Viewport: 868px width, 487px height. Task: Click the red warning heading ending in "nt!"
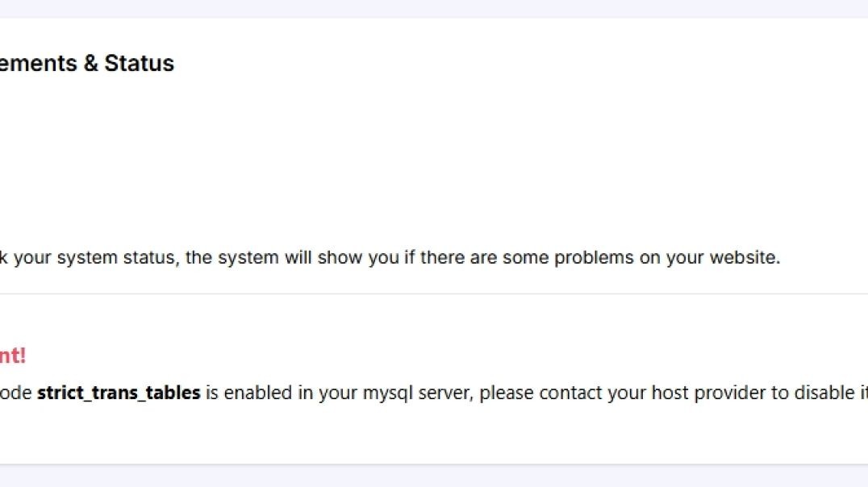pos(13,356)
